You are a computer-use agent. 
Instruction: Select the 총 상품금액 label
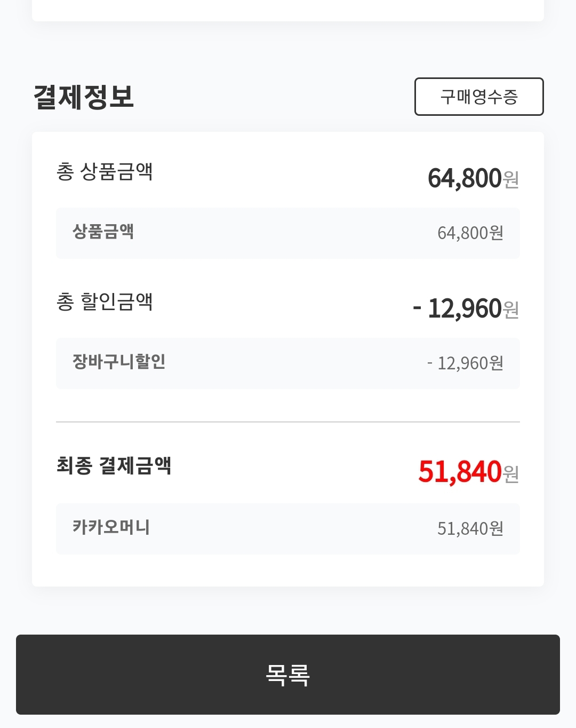(x=105, y=172)
